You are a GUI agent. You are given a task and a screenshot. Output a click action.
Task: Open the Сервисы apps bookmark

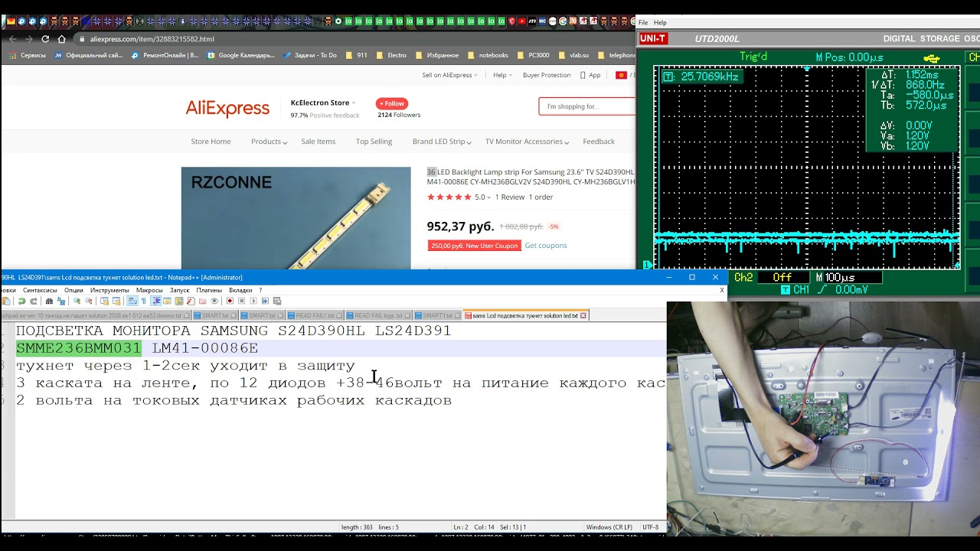27,55
